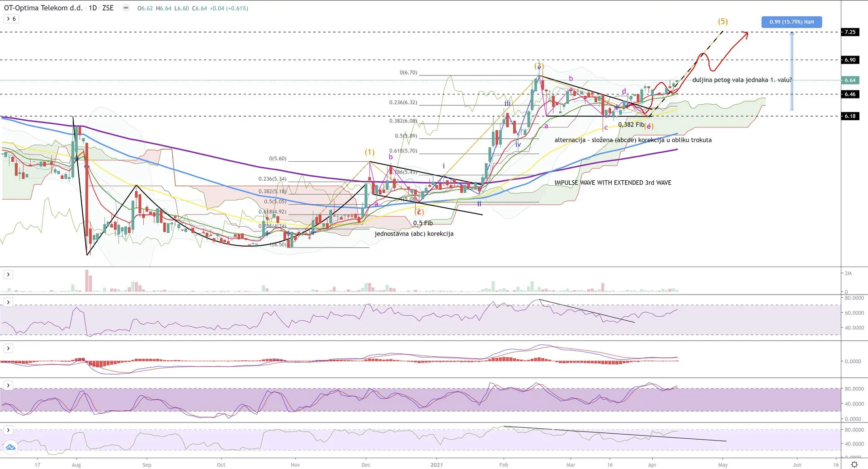Select the orange (1) wave label
The width and height of the screenshot is (868, 469).
[369, 152]
